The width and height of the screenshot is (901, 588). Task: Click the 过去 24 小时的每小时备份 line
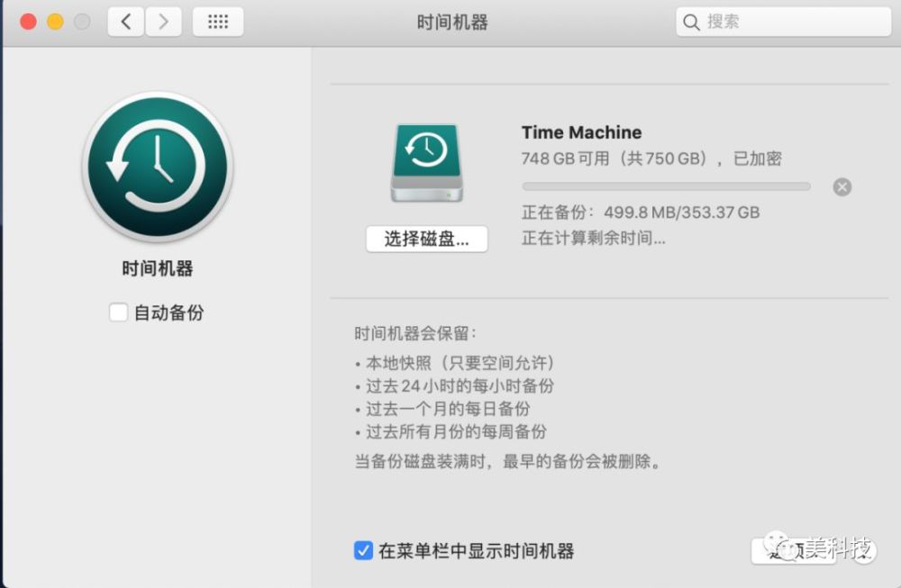click(454, 386)
